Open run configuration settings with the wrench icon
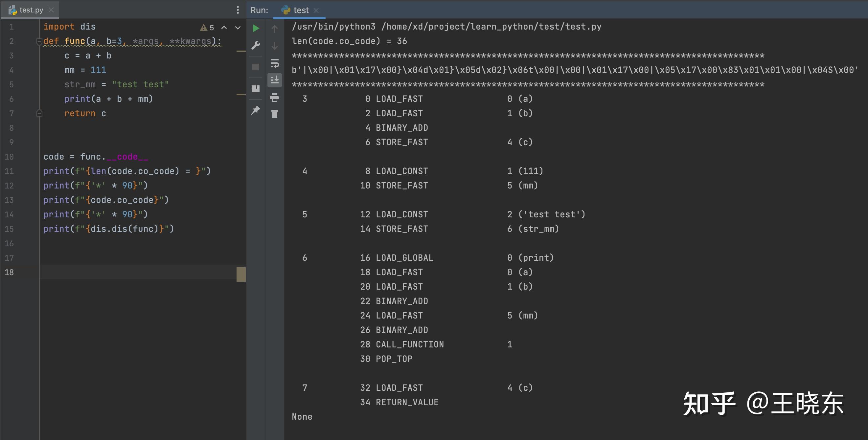 (x=256, y=45)
